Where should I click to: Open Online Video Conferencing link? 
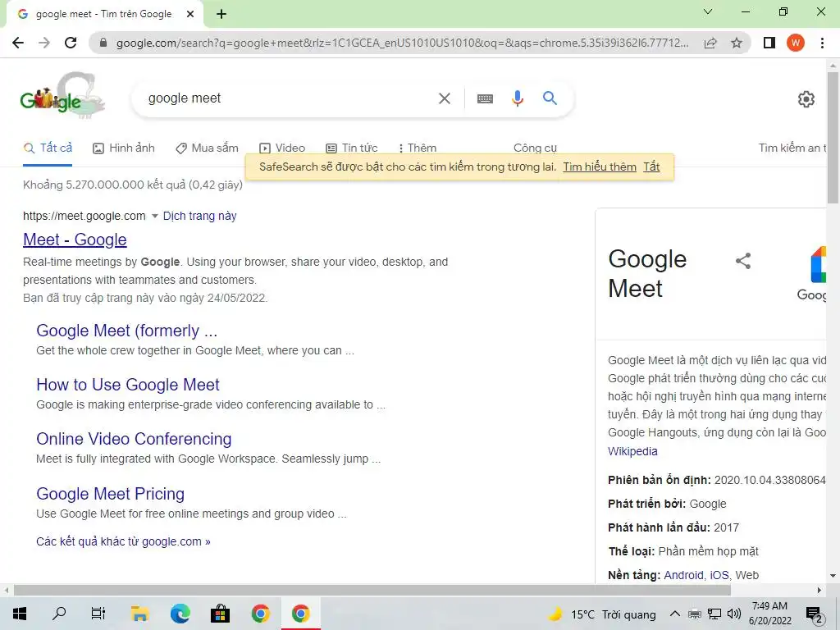(134, 439)
